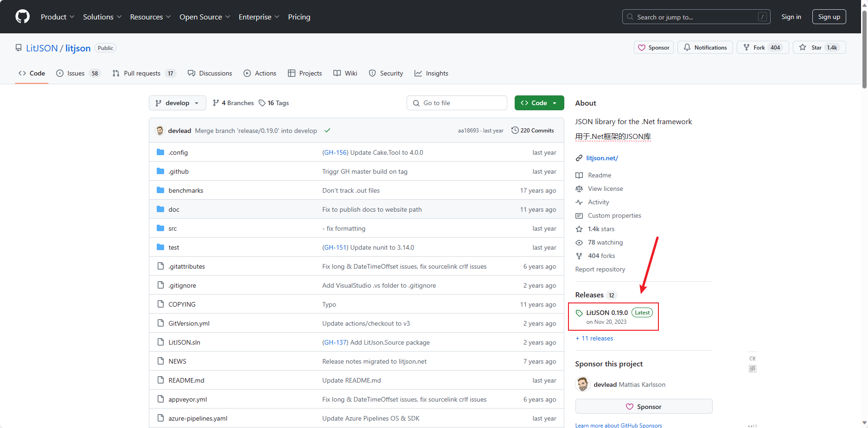The width and height of the screenshot is (868, 428).
Task: Open the Discussions tab
Action: click(210, 73)
